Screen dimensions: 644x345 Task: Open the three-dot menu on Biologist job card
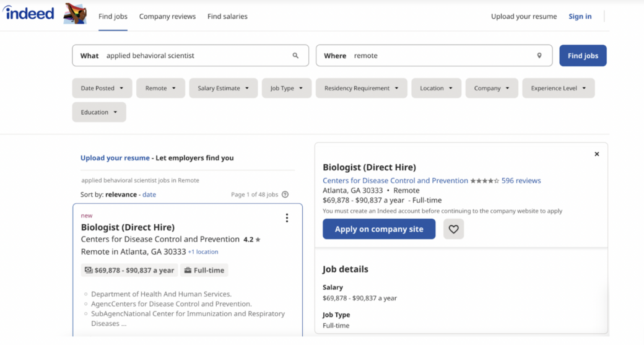pyautogui.click(x=287, y=218)
